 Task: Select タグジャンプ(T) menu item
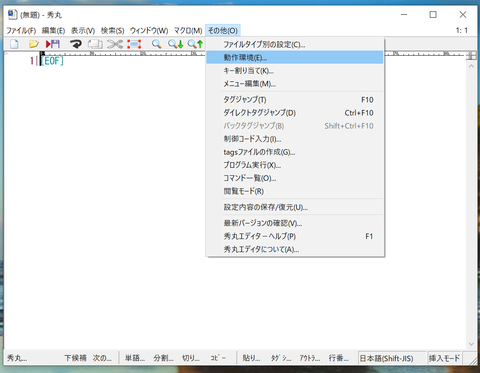295,100
